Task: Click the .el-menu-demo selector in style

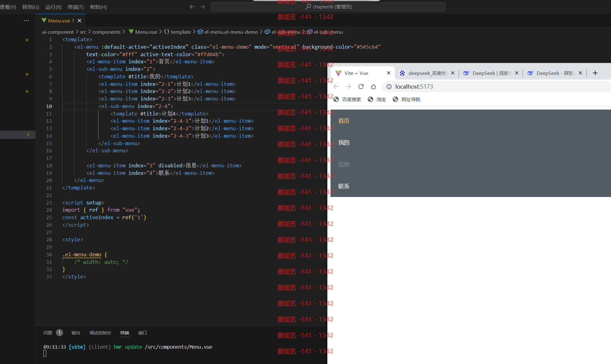Action: click(82, 254)
